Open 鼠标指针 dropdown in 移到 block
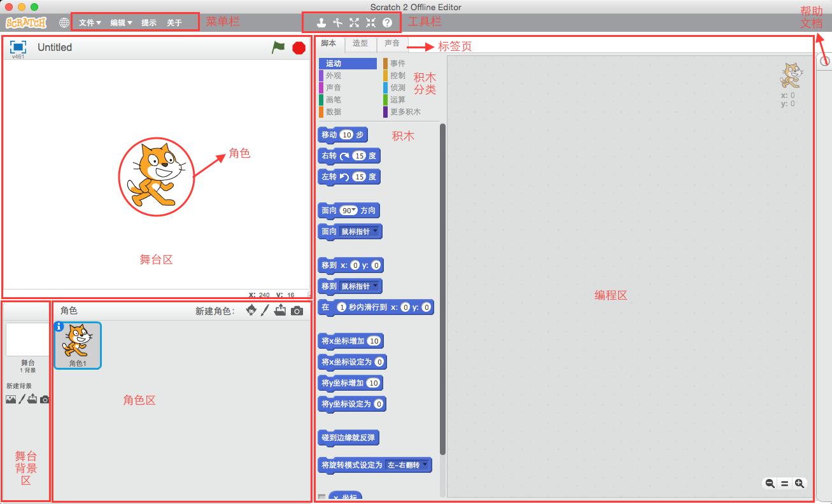The height and width of the screenshot is (504, 832). (360, 286)
